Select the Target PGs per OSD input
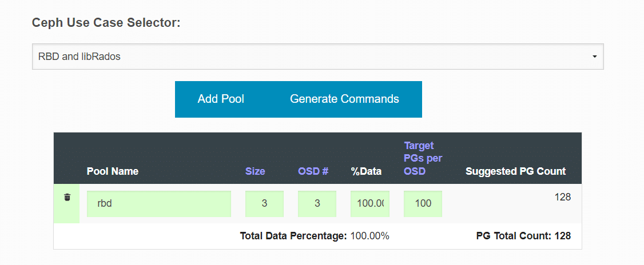The height and width of the screenshot is (265, 644). click(x=423, y=204)
